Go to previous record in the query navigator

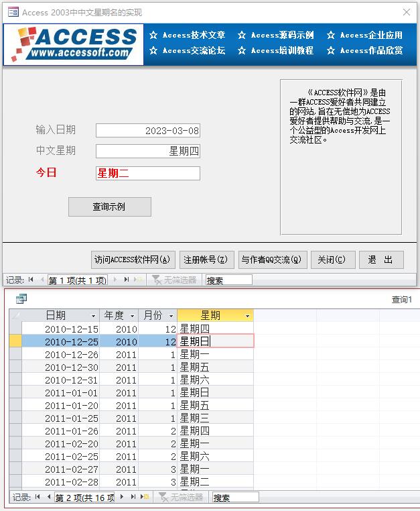click(x=49, y=497)
